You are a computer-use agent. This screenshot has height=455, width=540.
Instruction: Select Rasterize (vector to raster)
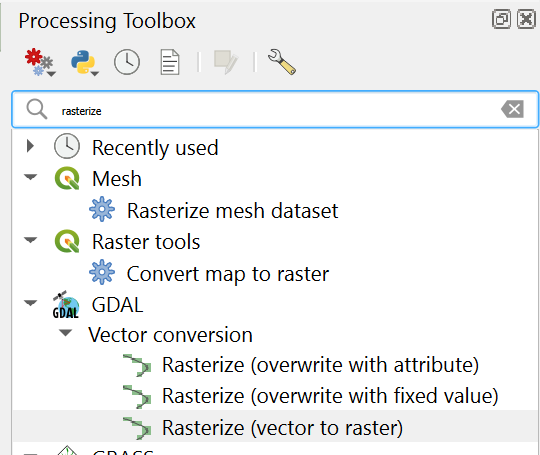pos(282,428)
